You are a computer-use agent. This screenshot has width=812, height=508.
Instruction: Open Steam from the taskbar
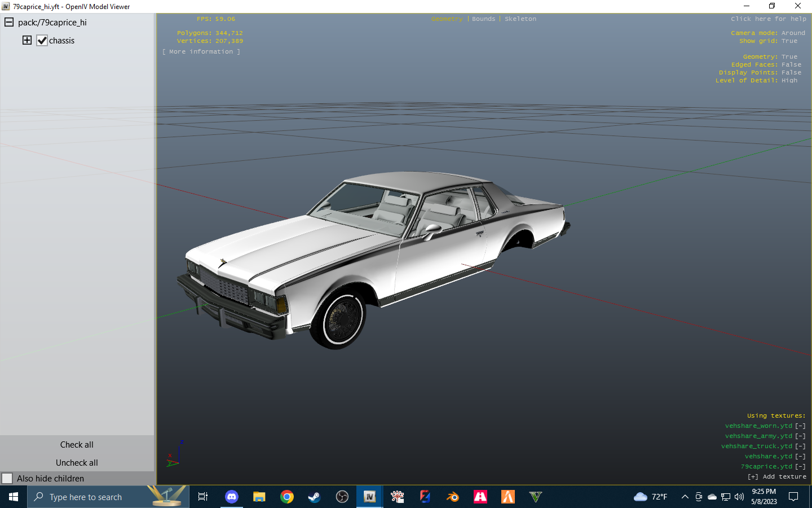(314, 497)
